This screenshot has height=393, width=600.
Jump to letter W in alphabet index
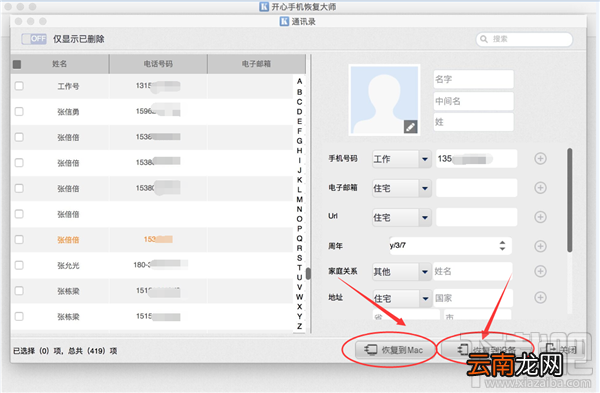[299, 297]
